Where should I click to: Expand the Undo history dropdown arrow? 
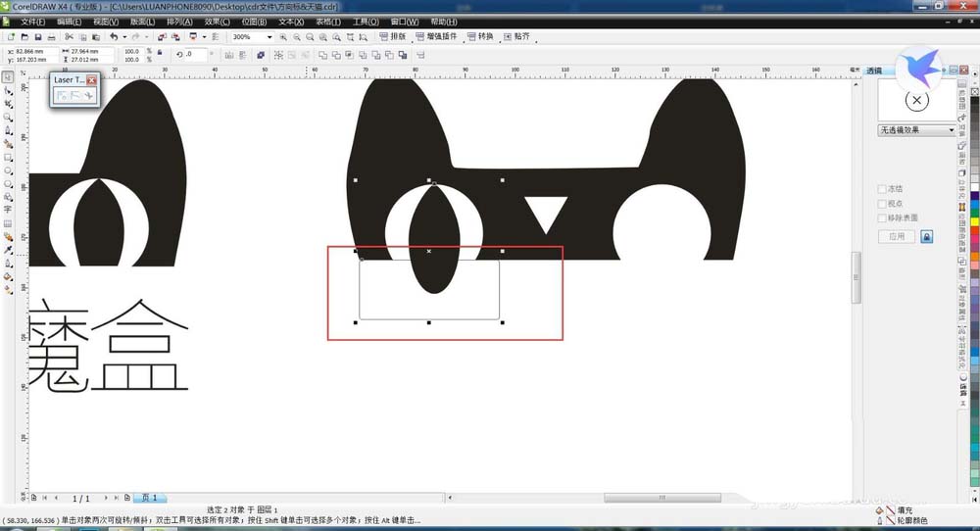click(124, 37)
